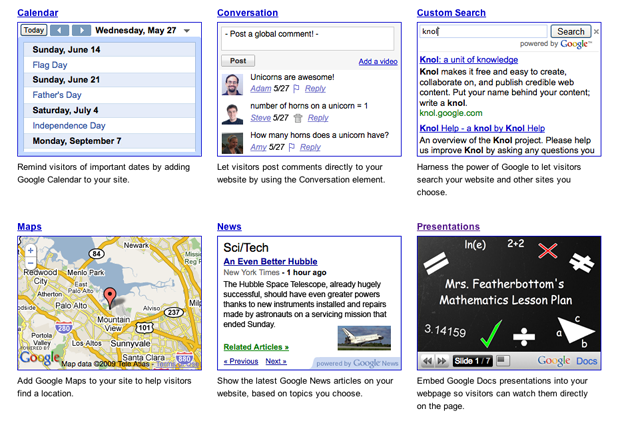
Task: Open the space shuttle article thumbnail
Action: [x=364, y=338]
